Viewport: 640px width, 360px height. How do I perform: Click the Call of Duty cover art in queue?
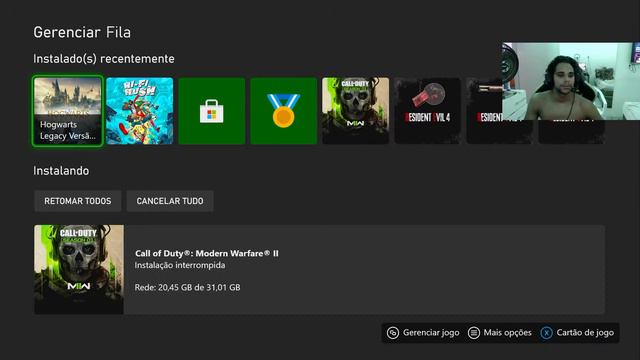pos(79,269)
